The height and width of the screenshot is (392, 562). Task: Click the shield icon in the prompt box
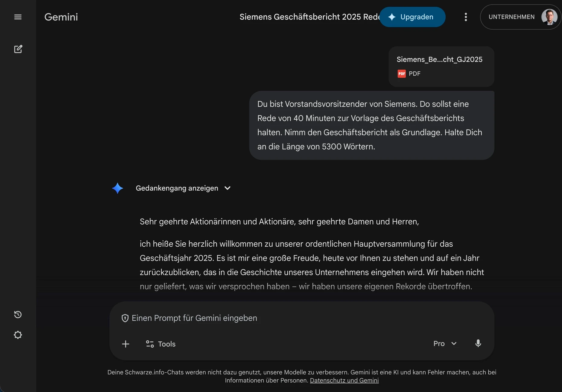125,318
